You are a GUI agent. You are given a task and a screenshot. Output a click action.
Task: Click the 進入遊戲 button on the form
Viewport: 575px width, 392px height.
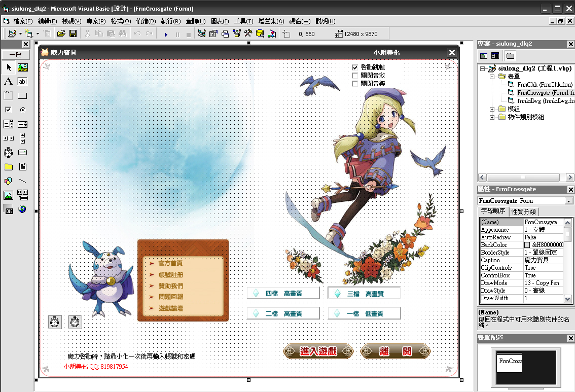pyautogui.click(x=318, y=351)
